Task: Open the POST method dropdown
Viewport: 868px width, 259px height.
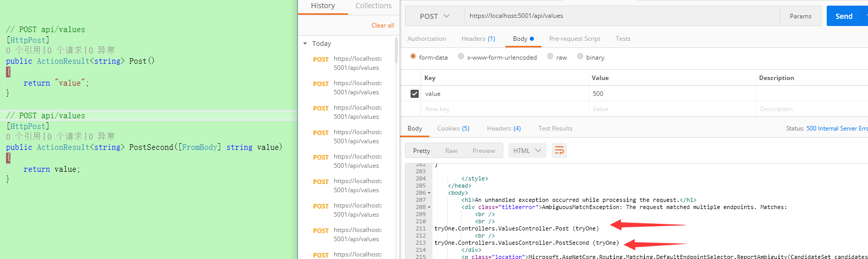Action: pyautogui.click(x=435, y=16)
